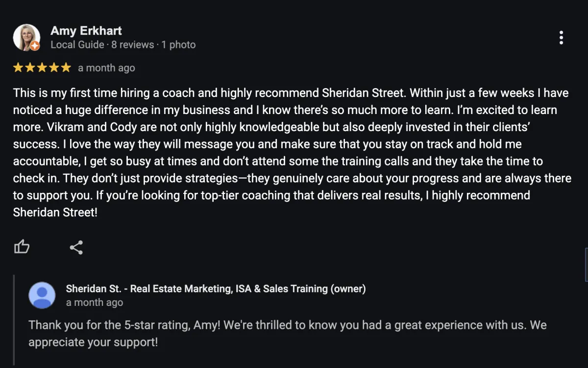The width and height of the screenshot is (588, 368).
Task: Click the Sheridan St. owner name
Action: [x=216, y=289]
